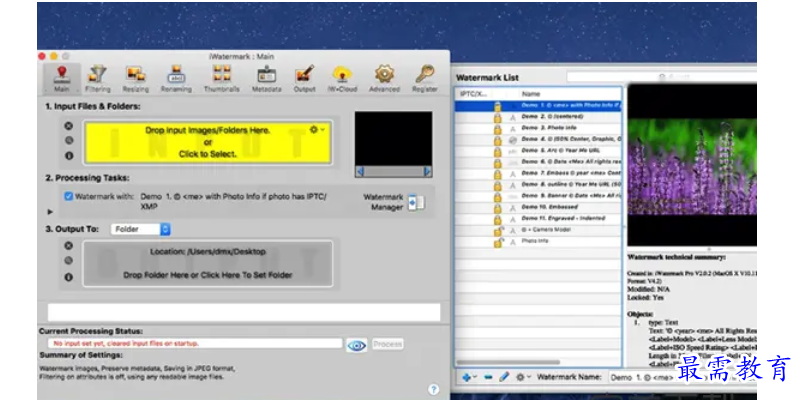This screenshot has height=400, width=799.
Task: Click open lock on bottom Photo Info row
Action: click(498, 242)
